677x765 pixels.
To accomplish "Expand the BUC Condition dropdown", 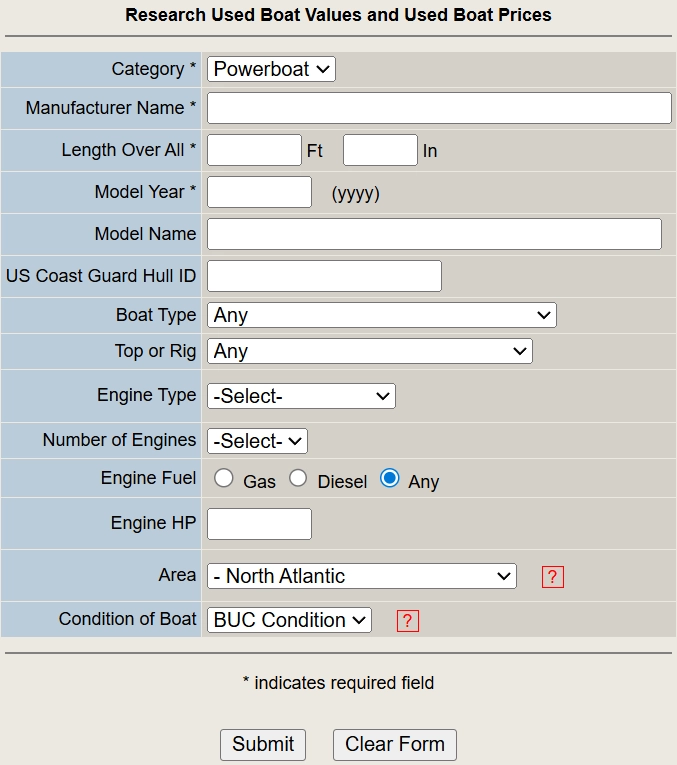I will coord(289,620).
